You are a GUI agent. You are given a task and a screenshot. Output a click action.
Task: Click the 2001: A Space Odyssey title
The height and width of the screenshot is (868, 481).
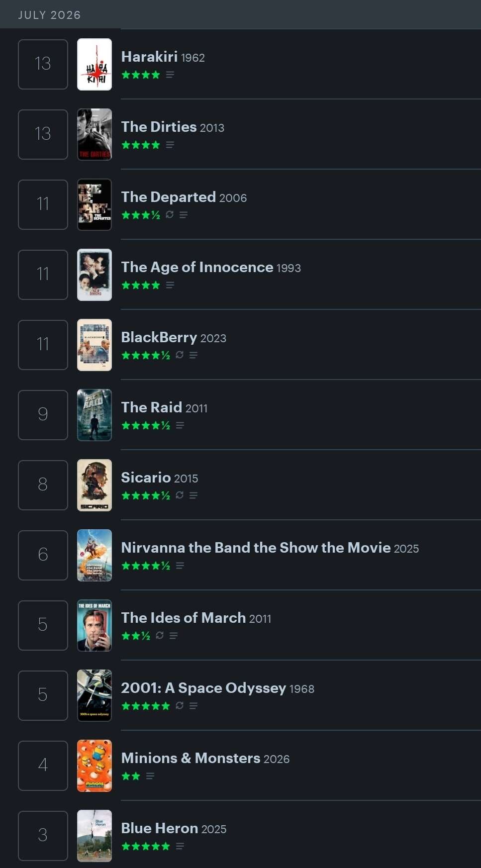[203, 688]
